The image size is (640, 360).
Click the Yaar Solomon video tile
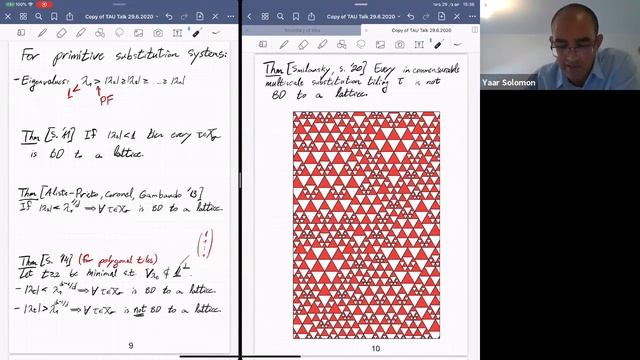[560, 45]
